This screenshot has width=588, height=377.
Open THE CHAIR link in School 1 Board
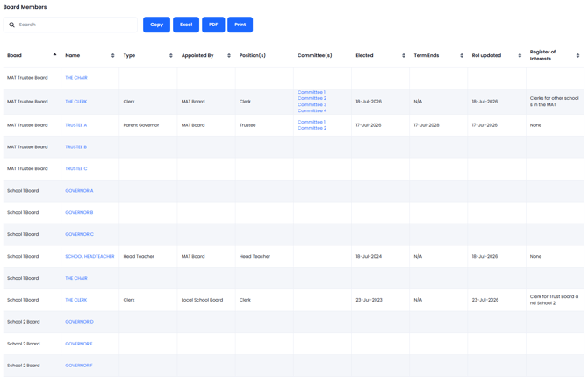point(76,278)
